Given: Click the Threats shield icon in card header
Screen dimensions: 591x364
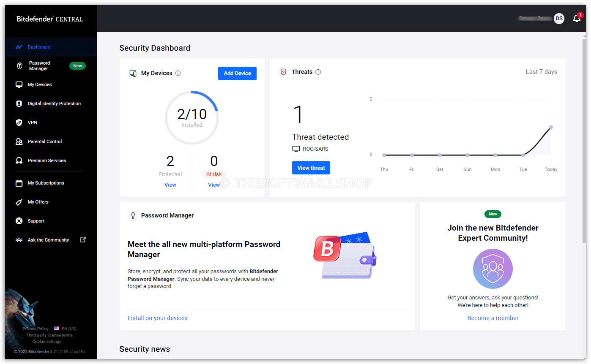Looking at the screenshot, I should (283, 72).
